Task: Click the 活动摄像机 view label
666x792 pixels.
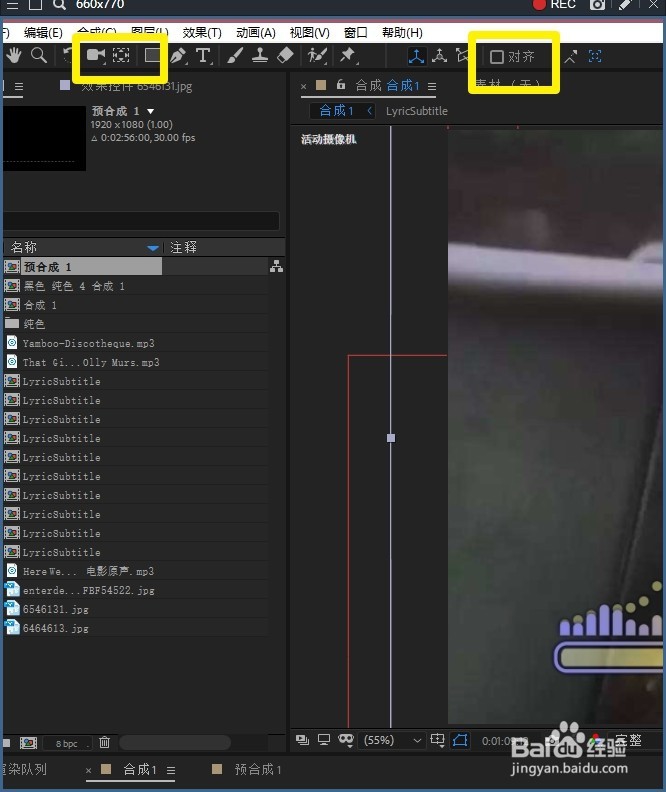Action: [329, 139]
